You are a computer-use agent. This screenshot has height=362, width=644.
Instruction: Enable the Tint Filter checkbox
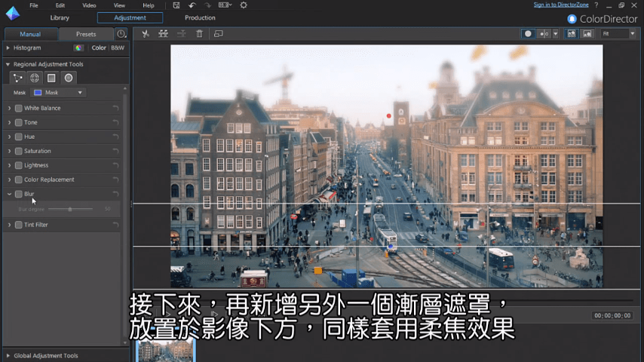[x=19, y=225]
